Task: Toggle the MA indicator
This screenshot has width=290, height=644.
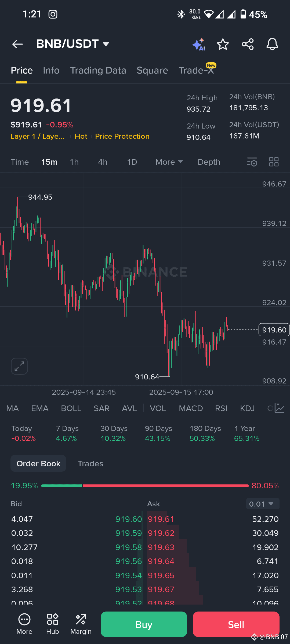Action: [x=13, y=408]
